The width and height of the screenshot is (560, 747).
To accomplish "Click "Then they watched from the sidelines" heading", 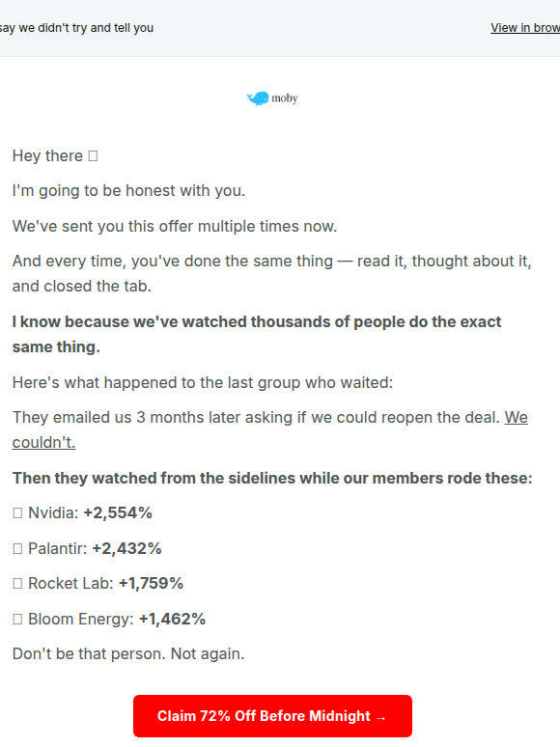I will [x=272, y=478].
